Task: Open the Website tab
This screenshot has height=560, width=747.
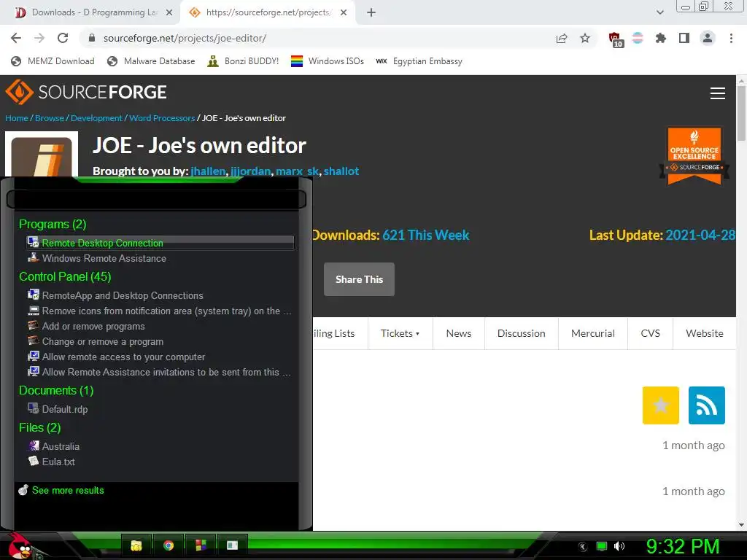Action: point(704,333)
